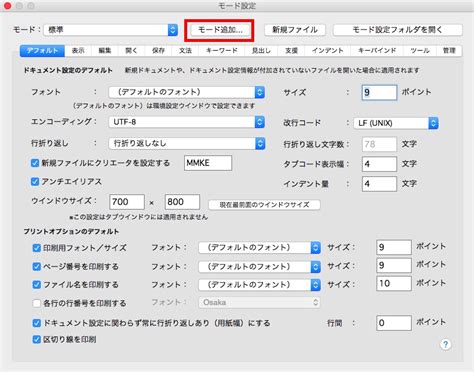Switch to the 支援 tab
The image size is (474, 372).
[291, 51]
